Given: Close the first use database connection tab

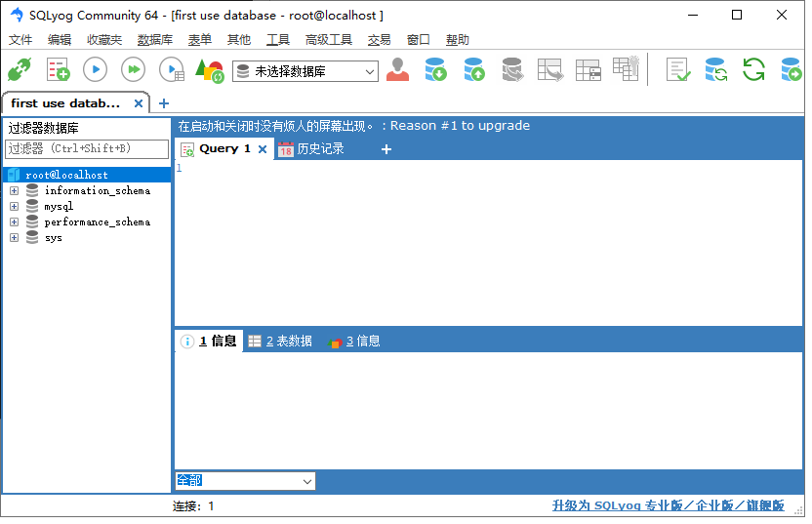Looking at the screenshot, I should click(139, 103).
